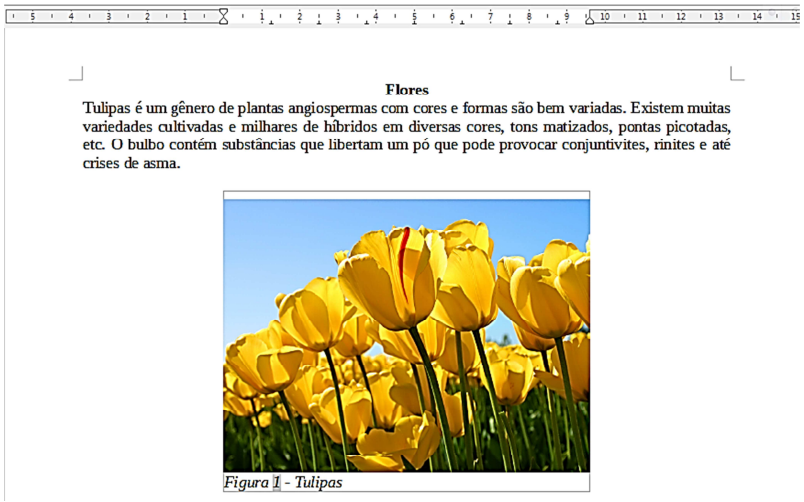Image resolution: width=804 pixels, height=502 pixels.
Task: Click 'Figura' in the image caption
Action: tap(246, 483)
